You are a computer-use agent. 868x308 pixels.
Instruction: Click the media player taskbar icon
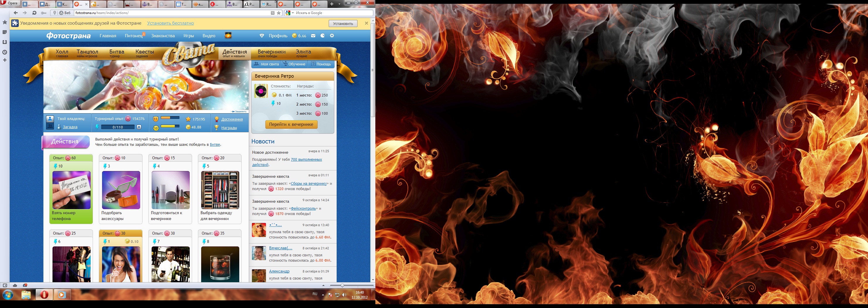click(62, 295)
